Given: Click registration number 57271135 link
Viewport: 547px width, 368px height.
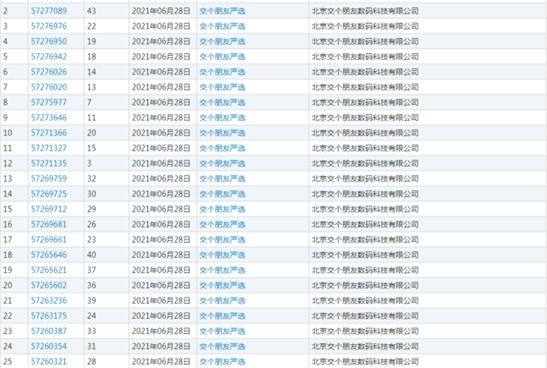Looking at the screenshot, I should click(x=49, y=163).
